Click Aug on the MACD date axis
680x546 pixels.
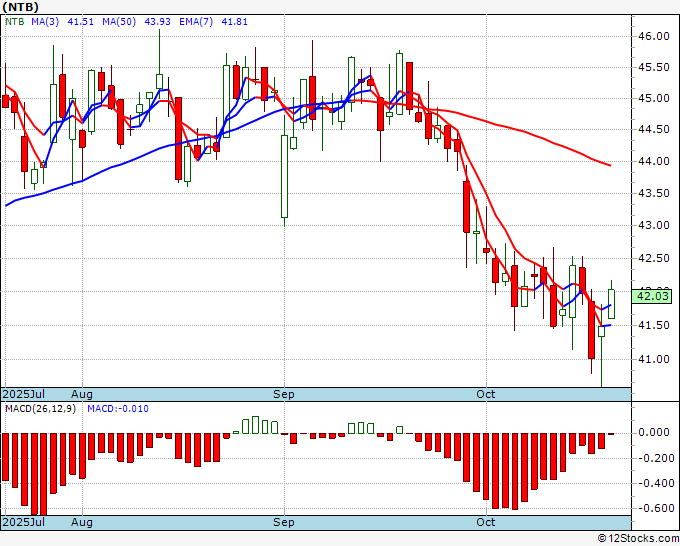(82, 522)
